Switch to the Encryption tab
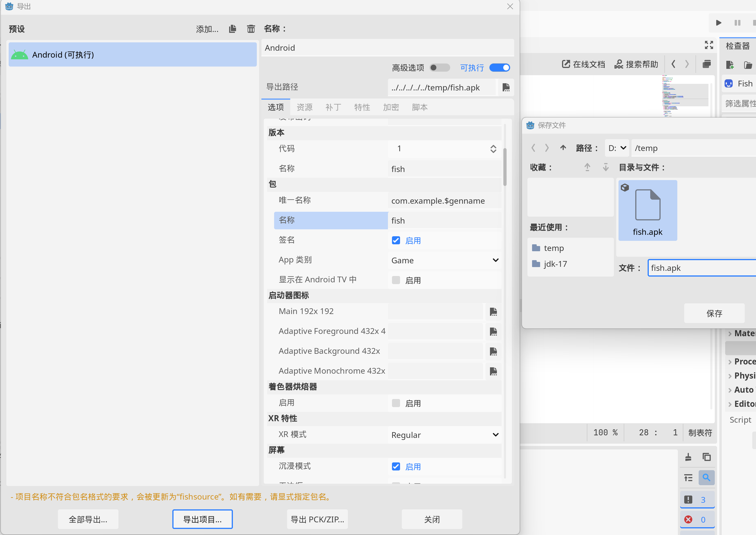 (x=391, y=107)
